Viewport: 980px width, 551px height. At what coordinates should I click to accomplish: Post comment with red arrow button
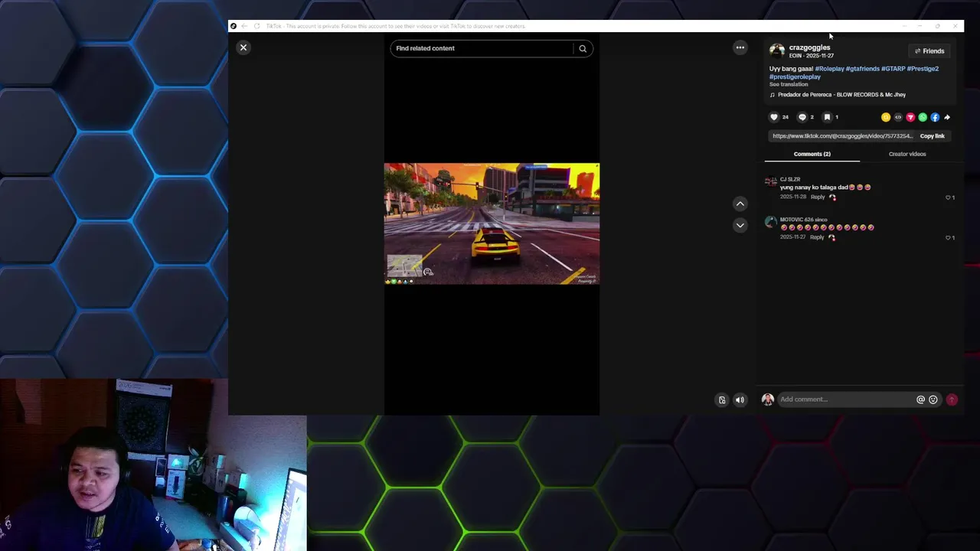pyautogui.click(x=952, y=399)
